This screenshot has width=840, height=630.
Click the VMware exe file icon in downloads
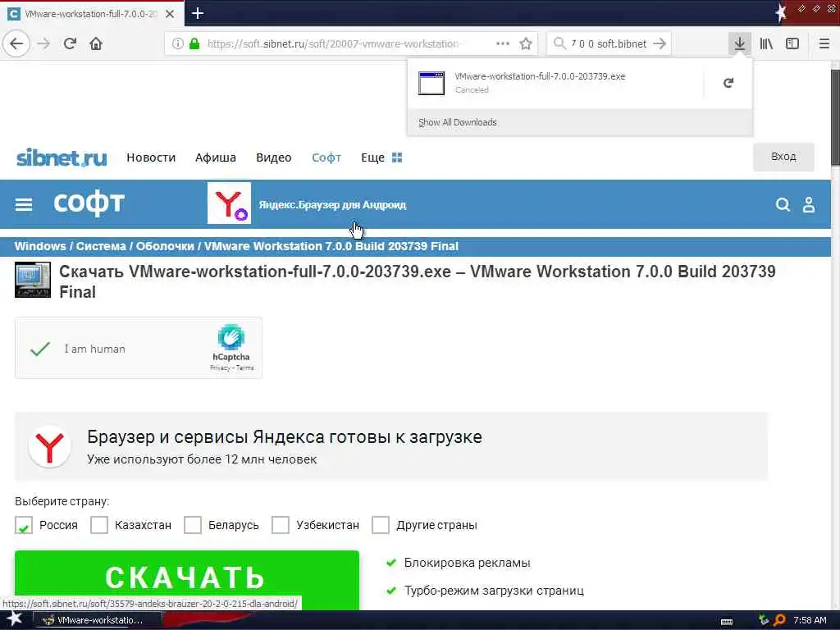tap(431, 83)
